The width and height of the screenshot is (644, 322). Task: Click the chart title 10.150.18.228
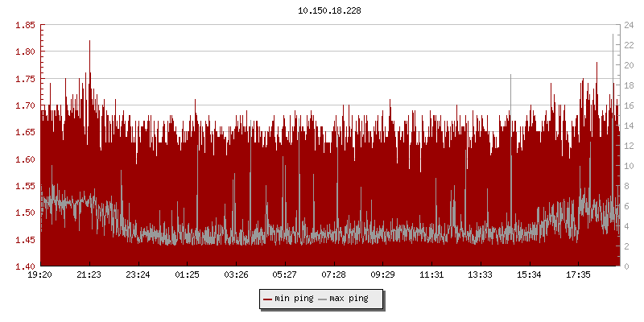(x=322, y=11)
